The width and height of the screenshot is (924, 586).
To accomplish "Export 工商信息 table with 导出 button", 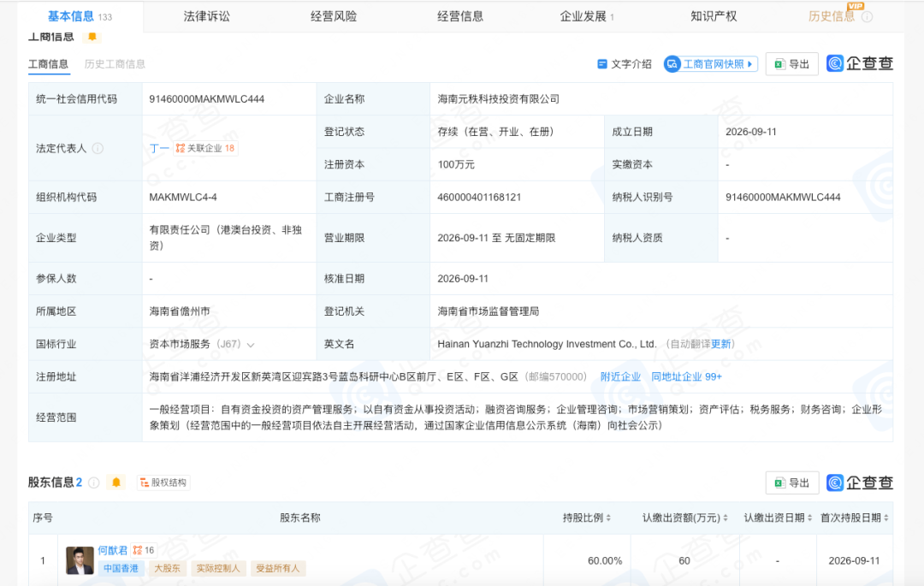I will (791, 64).
